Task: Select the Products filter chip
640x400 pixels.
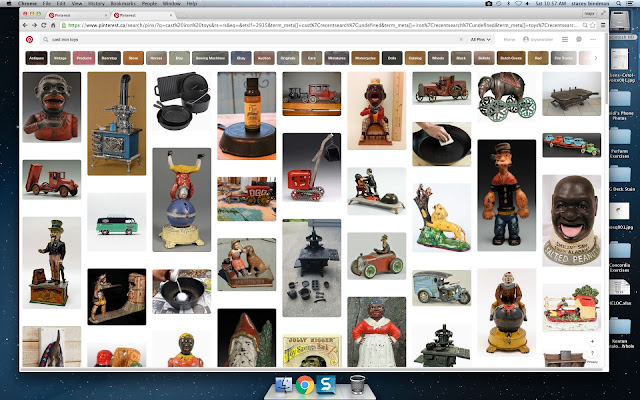Action: tap(84, 58)
